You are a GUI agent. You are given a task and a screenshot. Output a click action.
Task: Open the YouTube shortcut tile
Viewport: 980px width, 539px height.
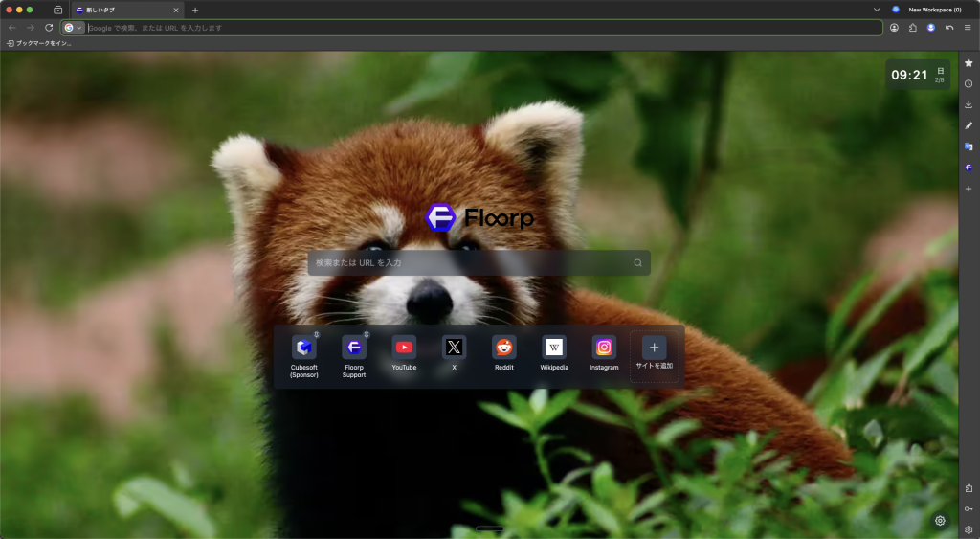[x=404, y=353]
